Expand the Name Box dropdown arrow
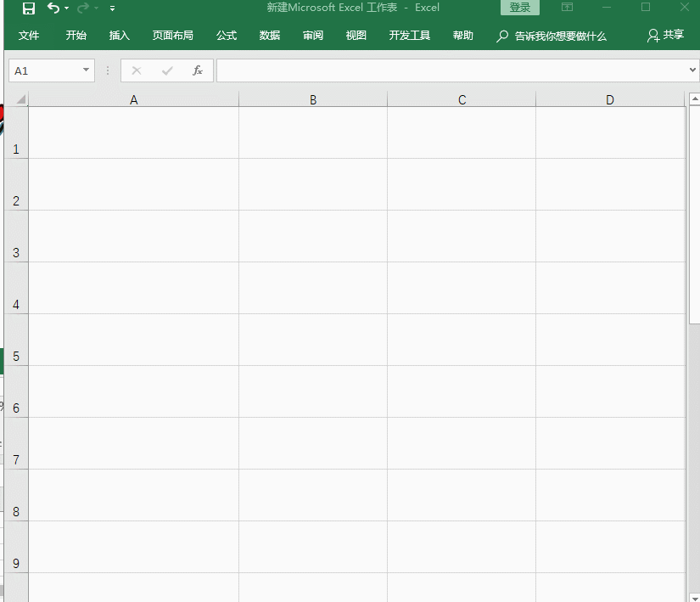Image resolution: width=700 pixels, height=602 pixels. tap(86, 70)
